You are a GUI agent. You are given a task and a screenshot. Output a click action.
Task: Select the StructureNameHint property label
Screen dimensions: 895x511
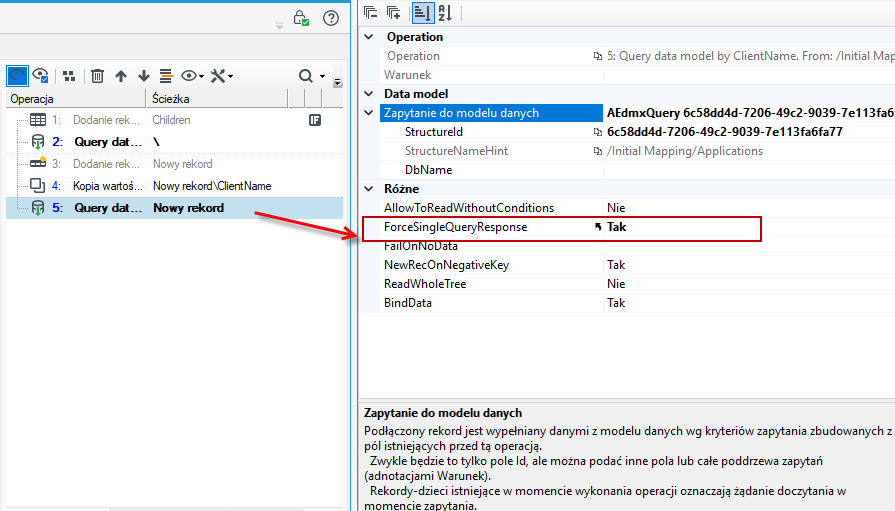coord(456,151)
